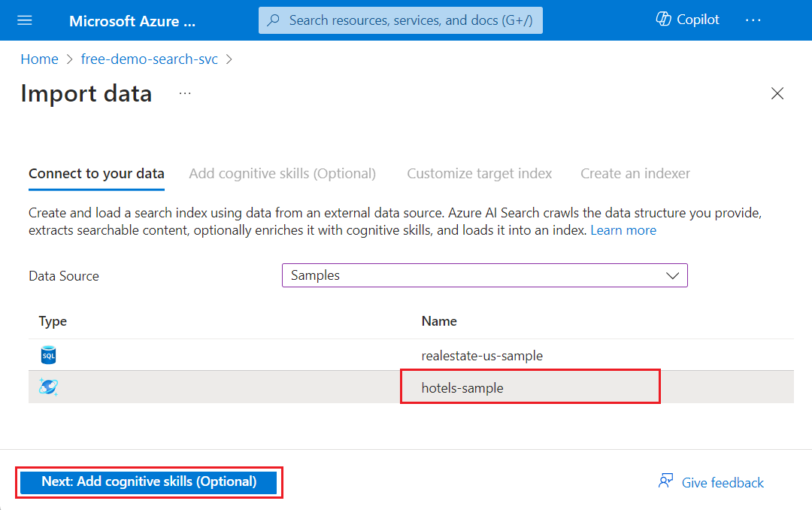Click the Cosmos DB planet icon

(48, 387)
